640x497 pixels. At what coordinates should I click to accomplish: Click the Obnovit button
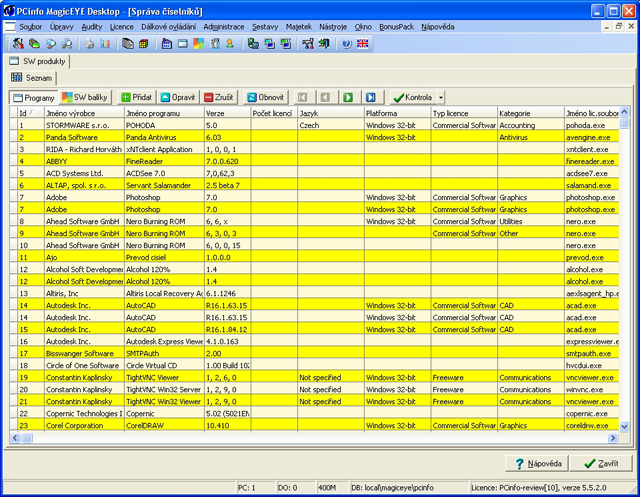tap(266, 97)
